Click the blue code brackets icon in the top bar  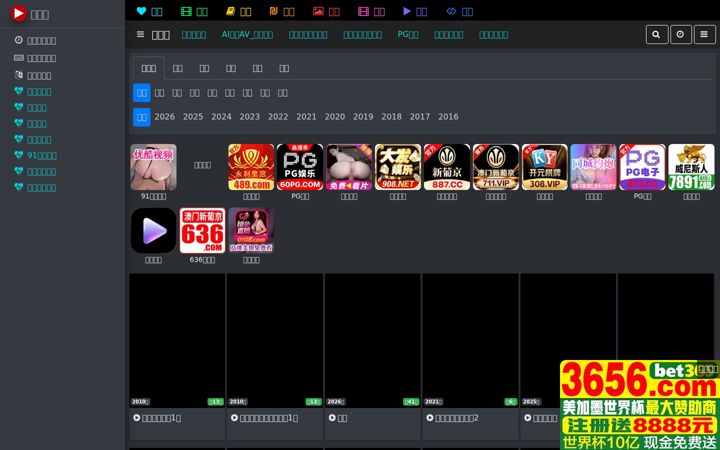[x=451, y=11]
